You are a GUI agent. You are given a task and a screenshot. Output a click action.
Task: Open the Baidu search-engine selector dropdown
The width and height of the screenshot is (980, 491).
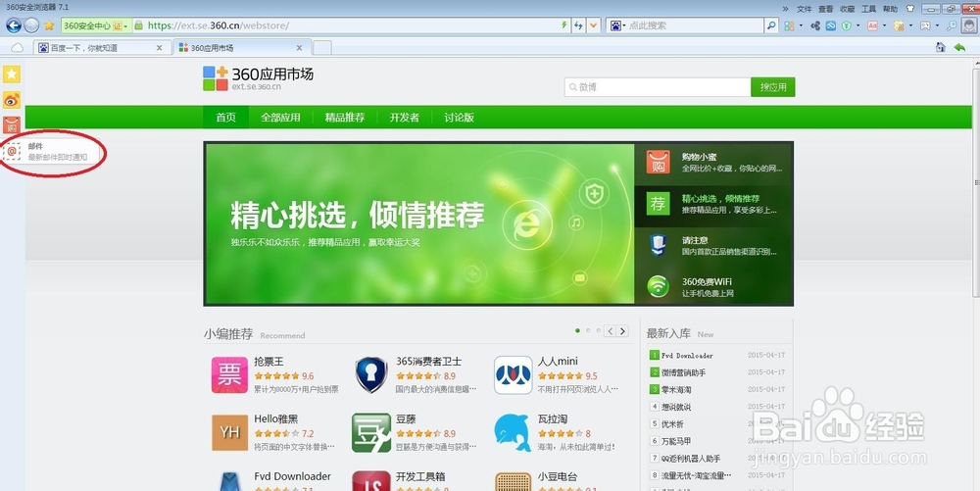pyautogui.click(x=623, y=26)
